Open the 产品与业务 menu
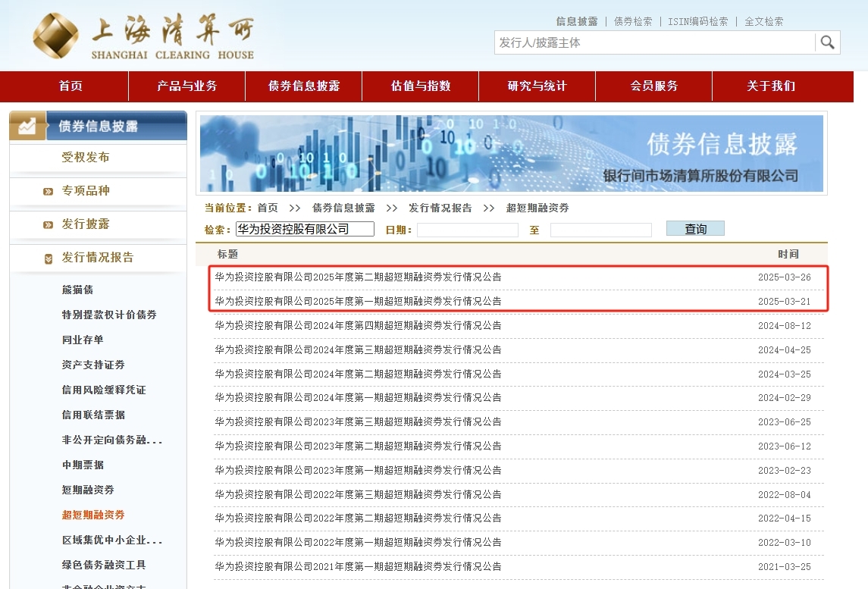The height and width of the screenshot is (589, 868). [x=187, y=86]
